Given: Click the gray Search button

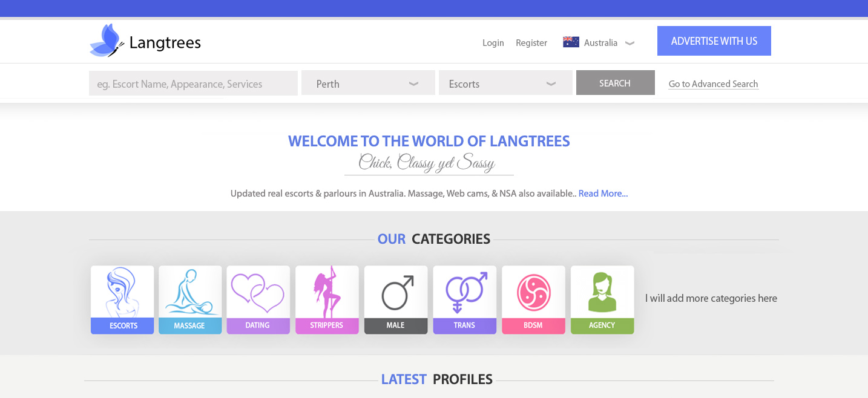Looking at the screenshot, I should pos(615,83).
